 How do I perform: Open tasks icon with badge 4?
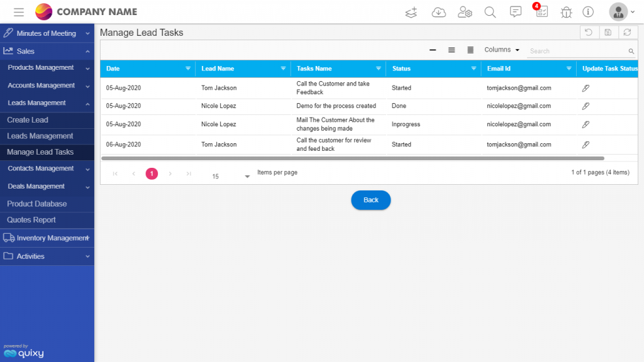click(541, 11)
